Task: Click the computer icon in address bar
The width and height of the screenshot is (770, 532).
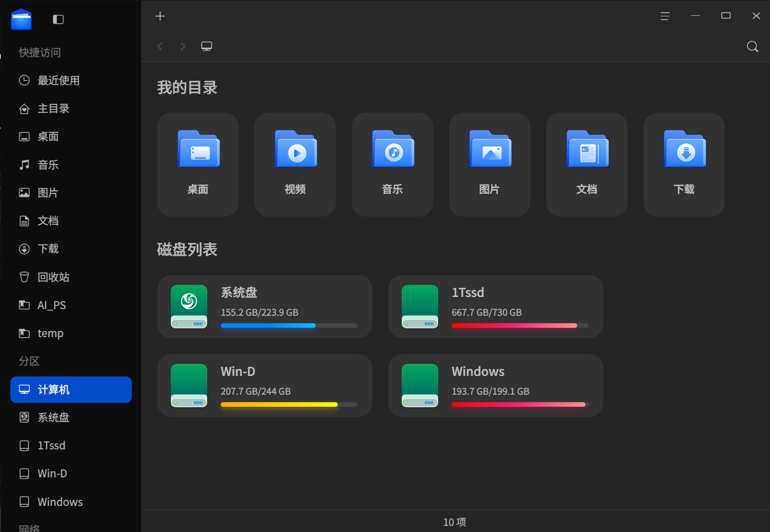Action: click(x=207, y=47)
